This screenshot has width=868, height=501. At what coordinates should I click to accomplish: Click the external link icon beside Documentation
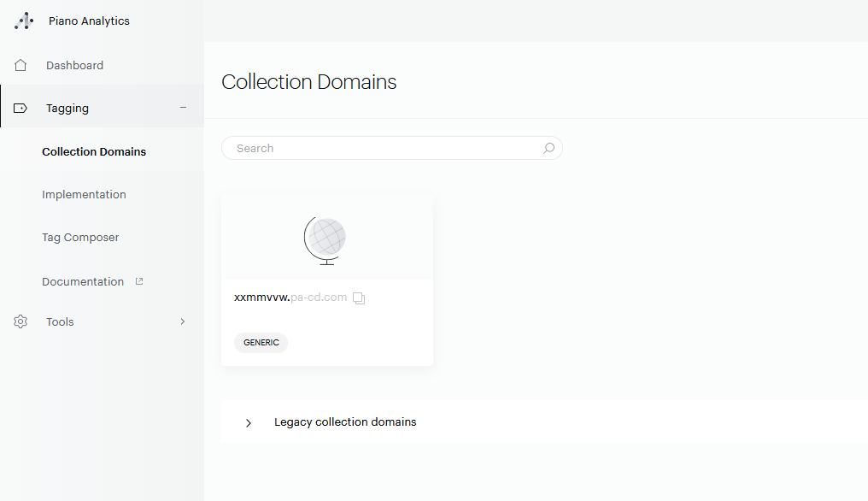(x=139, y=281)
